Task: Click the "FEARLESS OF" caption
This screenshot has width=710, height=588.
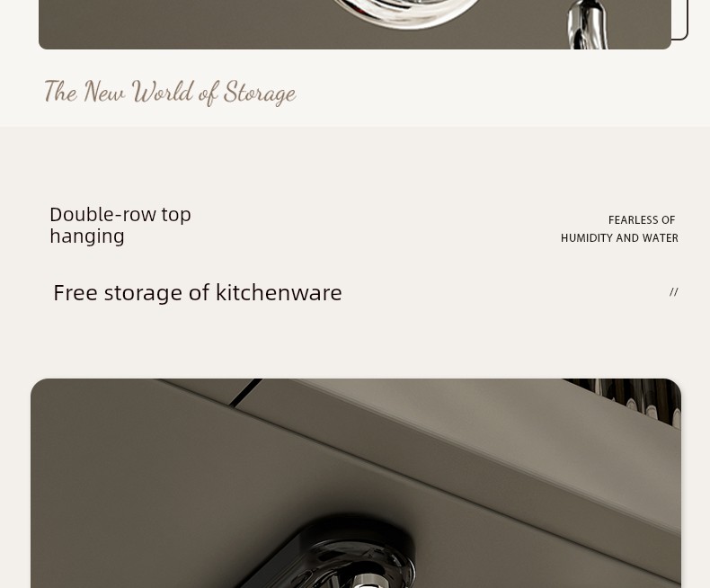Action: [x=642, y=220]
